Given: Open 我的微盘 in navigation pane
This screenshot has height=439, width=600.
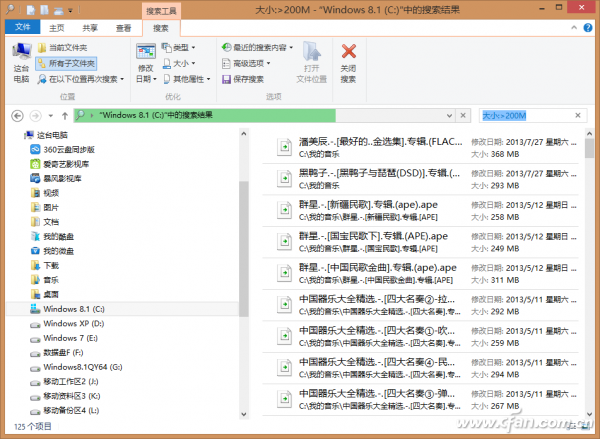Looking at the screenshot, I should click(x=52, y=251).
